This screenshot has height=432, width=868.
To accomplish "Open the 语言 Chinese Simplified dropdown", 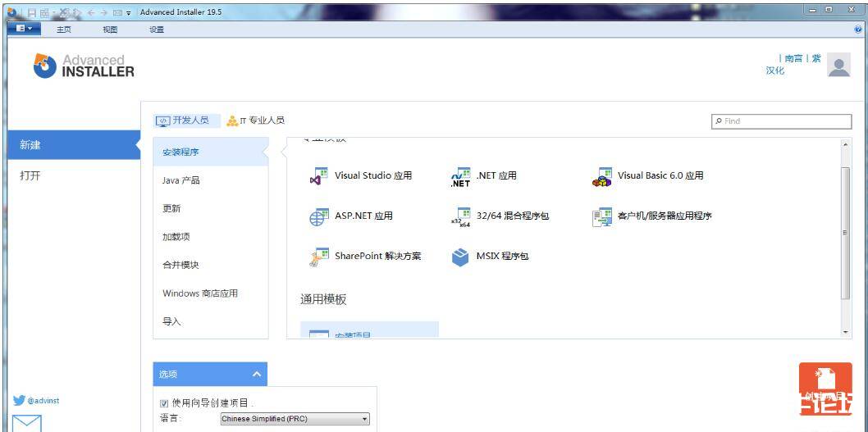I will click(x=295, y=419).
